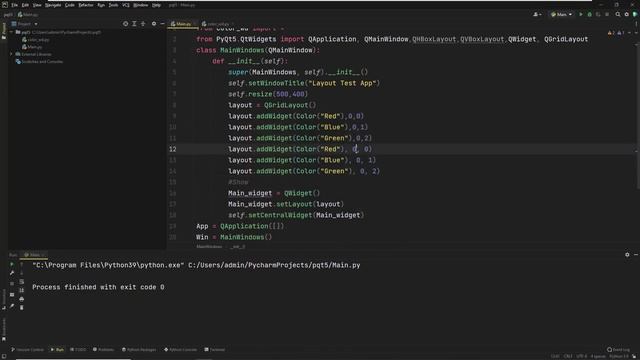Click the select opened file target icon

click(x=125, y=24)
